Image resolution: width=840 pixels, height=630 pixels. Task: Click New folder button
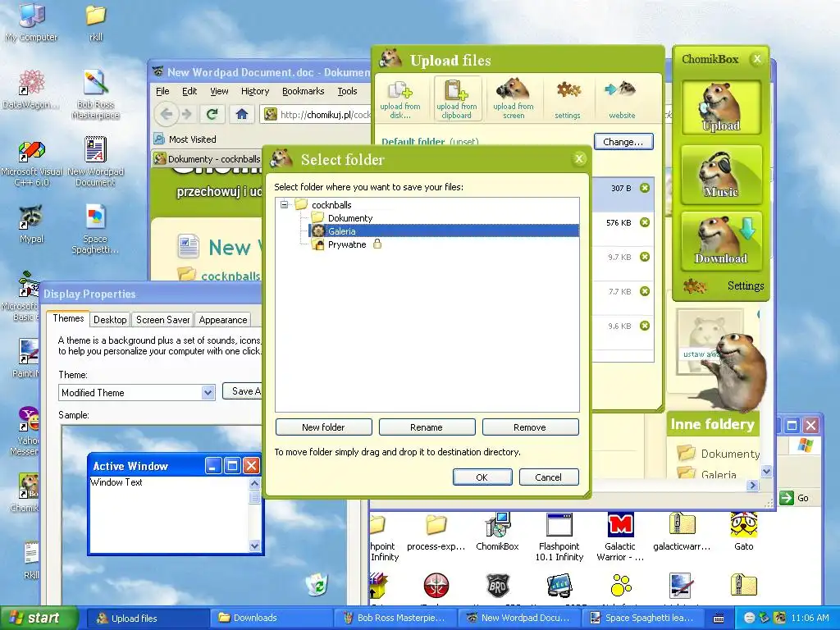tap(323, 427)
